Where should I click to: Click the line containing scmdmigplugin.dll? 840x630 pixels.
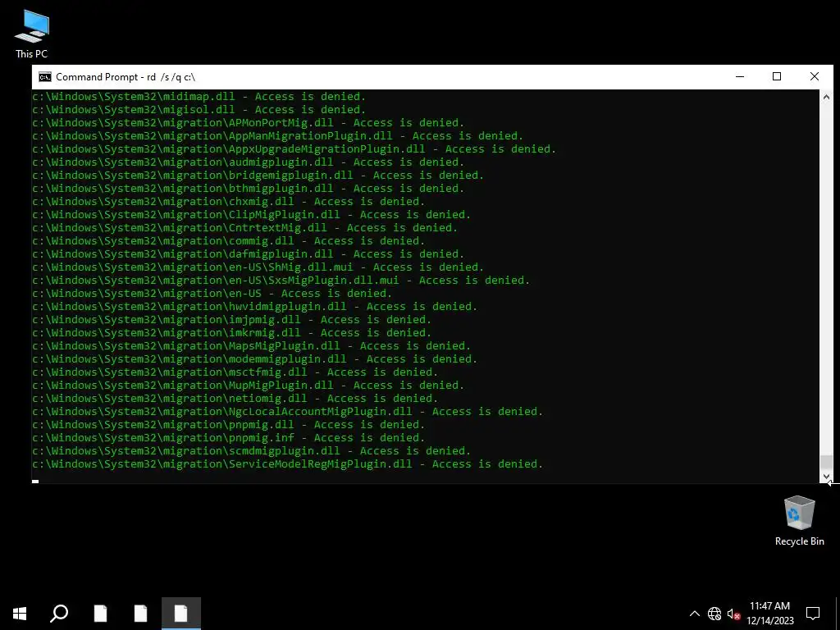pos(251,451)
